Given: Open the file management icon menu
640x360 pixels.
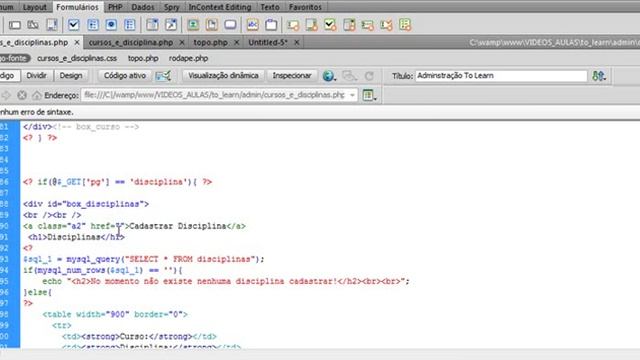Looking at the screenshot, I should [599, 76].
